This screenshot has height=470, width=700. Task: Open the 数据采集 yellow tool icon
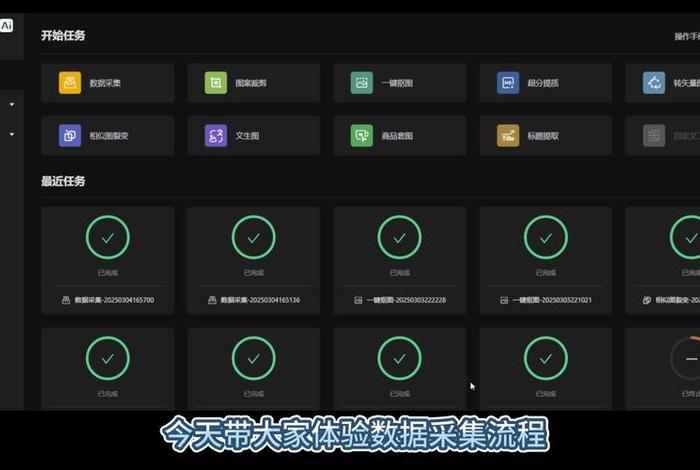click(70, 83)
